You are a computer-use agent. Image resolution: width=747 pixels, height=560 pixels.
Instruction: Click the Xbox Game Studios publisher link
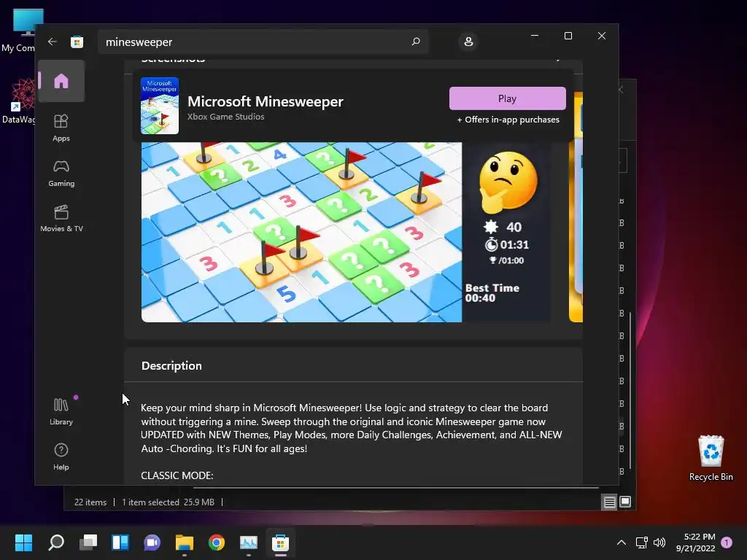(226, 117)
